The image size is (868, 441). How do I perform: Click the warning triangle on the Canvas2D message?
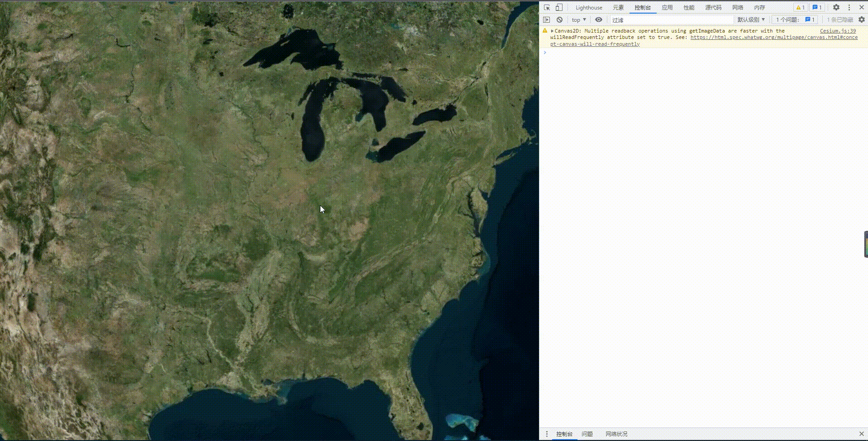click(x=544, y=30)
